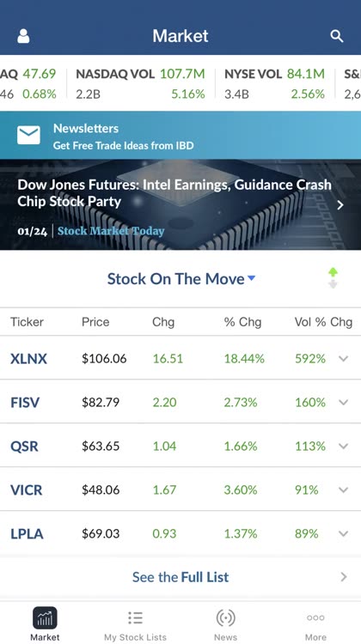This screenshot has height=644, width=361.
Task: Tap the arrow on the news headline banner
Action: pyautogui.click(x=340, y=204)
